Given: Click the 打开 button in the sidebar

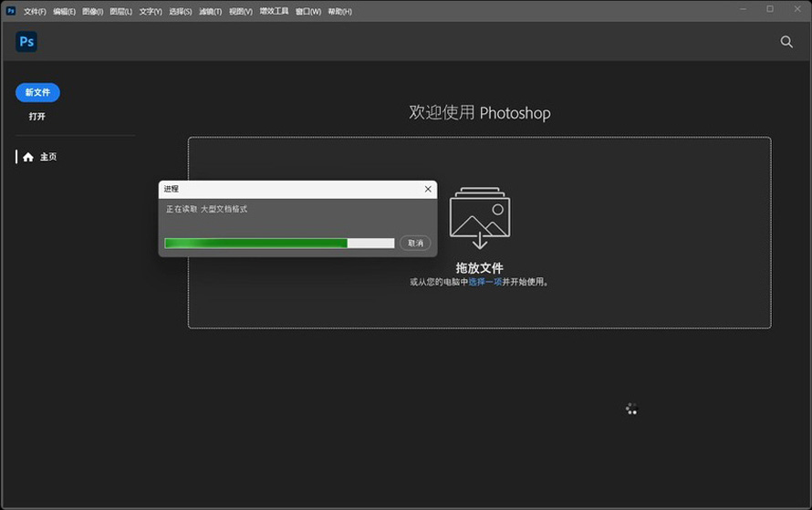Looking at the screenshot, I should (x=36, y=117).
